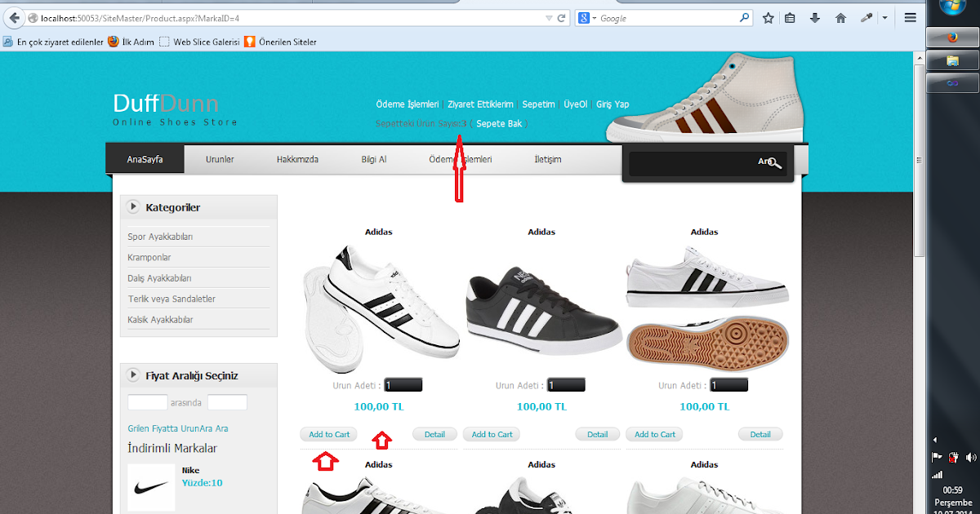
Task: Click the Grilen Fiyatta UrunAra Ara link
Action: point(178,428)
